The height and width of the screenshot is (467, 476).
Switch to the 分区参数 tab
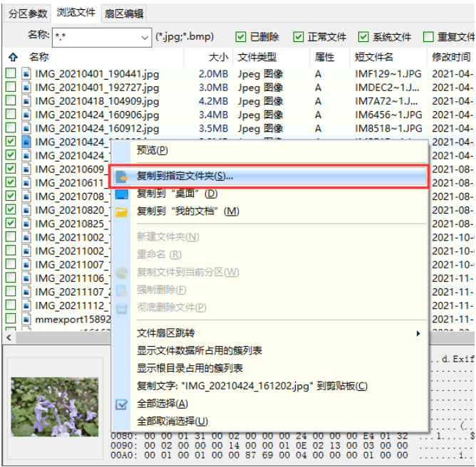[28, 14]
